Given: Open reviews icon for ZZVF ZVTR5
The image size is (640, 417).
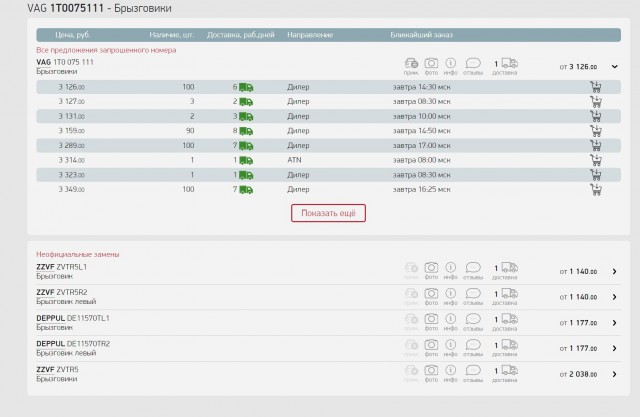Looking at the screenshot, I should (x=473, y=374).
